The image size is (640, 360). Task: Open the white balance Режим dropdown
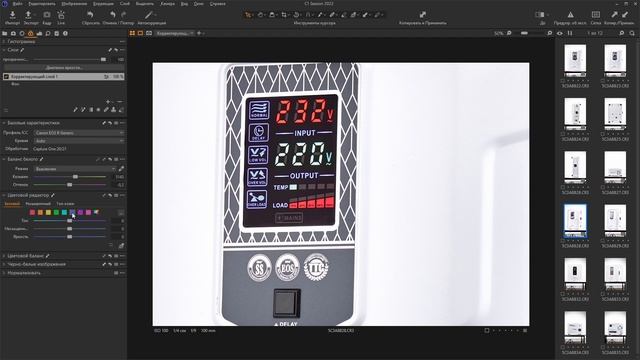[75, 169]
